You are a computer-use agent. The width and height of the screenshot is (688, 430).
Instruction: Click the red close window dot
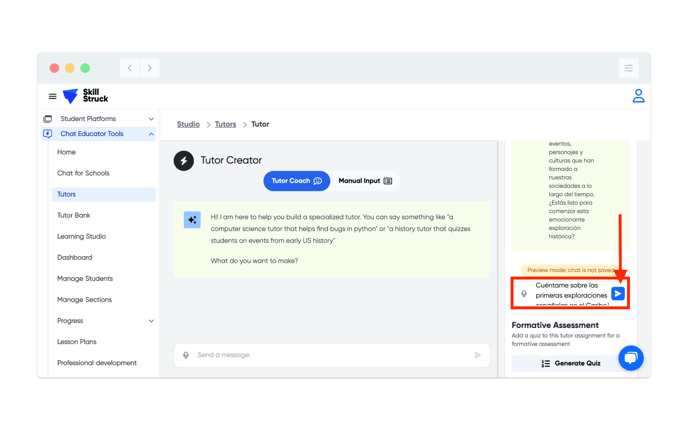tap(54, 68)
